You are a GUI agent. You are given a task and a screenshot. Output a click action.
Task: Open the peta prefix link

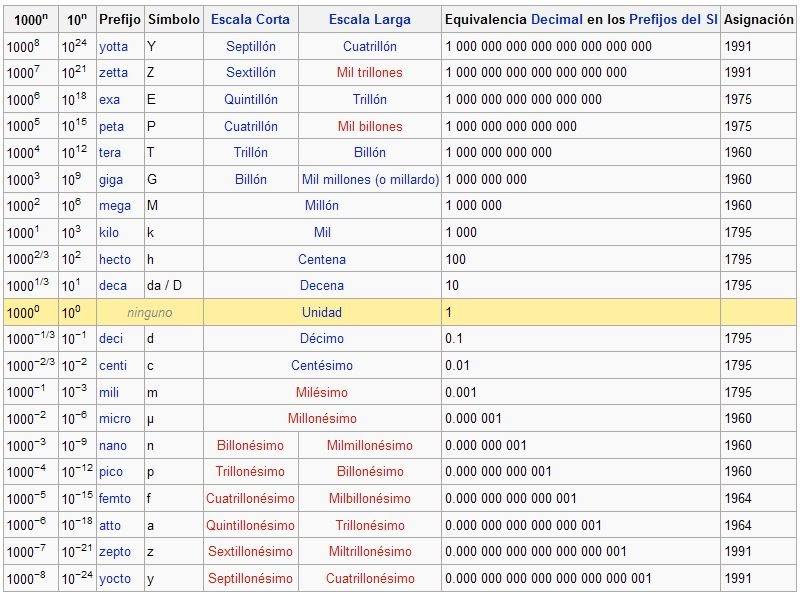111,127
